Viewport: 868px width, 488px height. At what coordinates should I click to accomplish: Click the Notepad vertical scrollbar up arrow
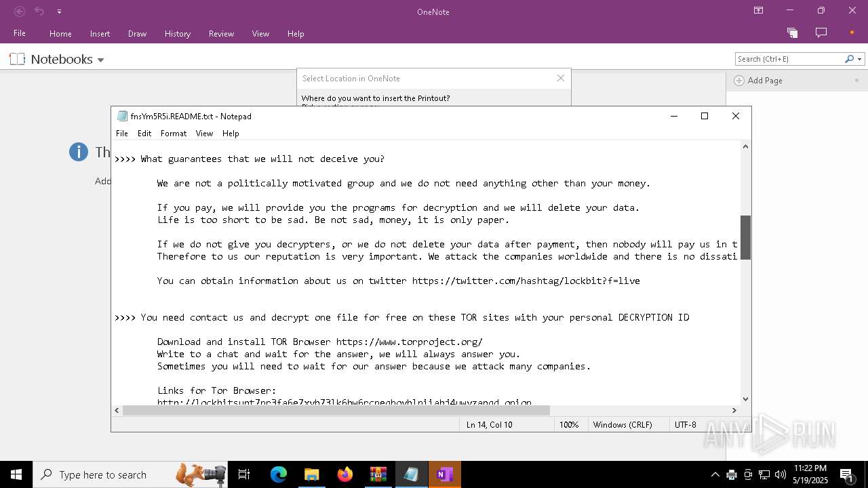pos(745,146)
